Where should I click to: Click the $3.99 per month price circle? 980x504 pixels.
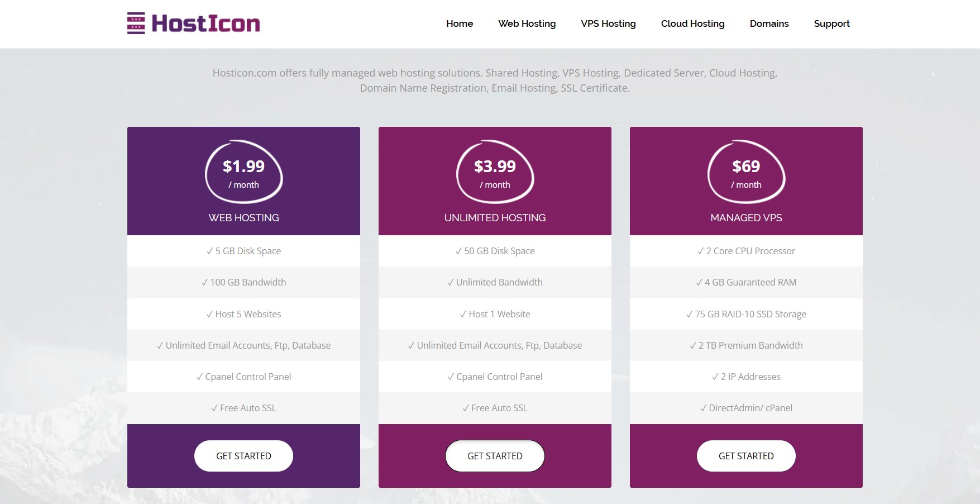coord(495,172)
